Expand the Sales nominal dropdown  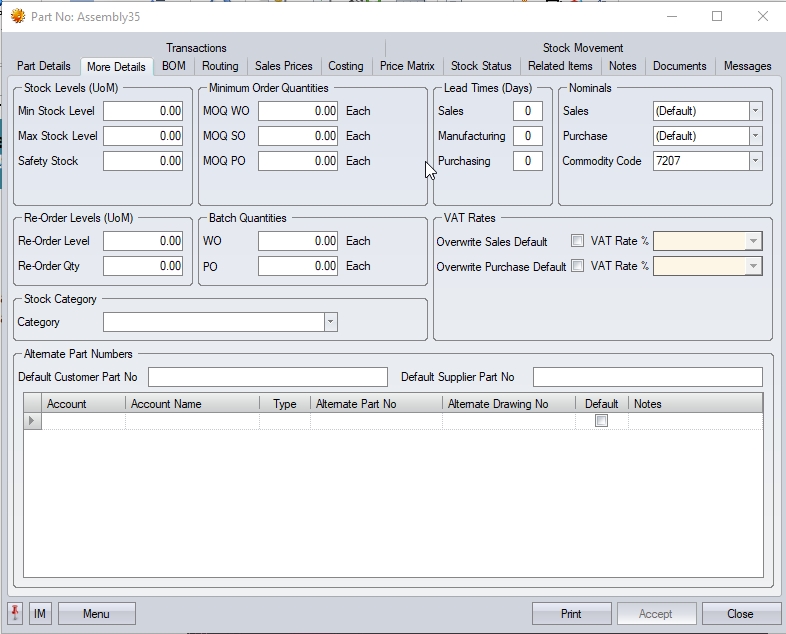click(755, 111)
